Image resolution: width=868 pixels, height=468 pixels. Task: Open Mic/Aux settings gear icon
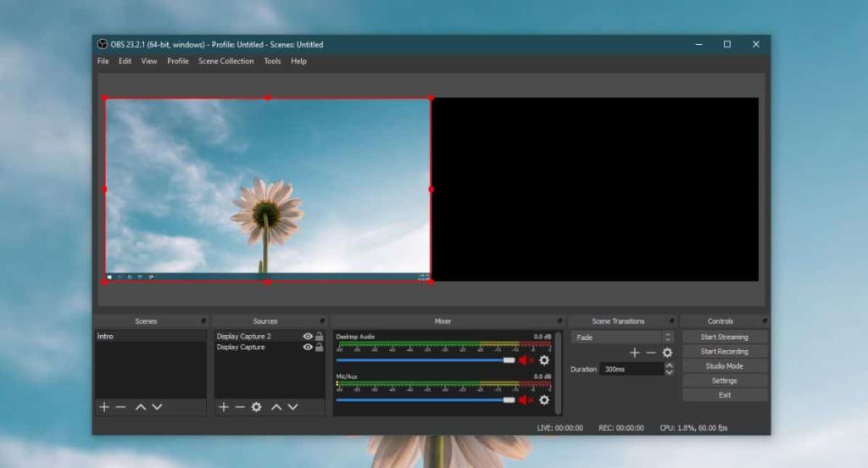544,400
